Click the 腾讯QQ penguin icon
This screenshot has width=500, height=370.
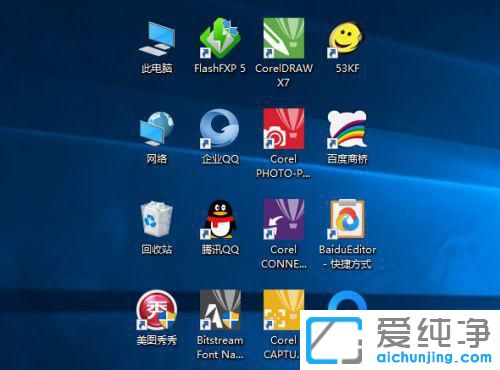pos(219,219)
